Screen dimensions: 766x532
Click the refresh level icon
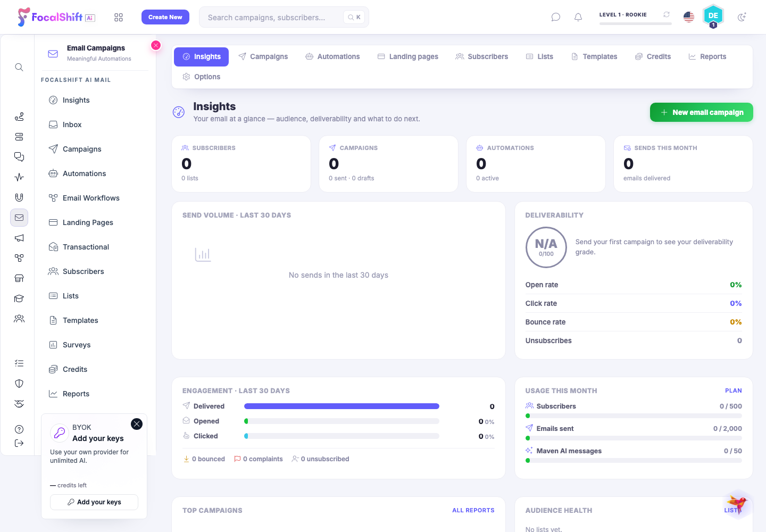[667, 14]
